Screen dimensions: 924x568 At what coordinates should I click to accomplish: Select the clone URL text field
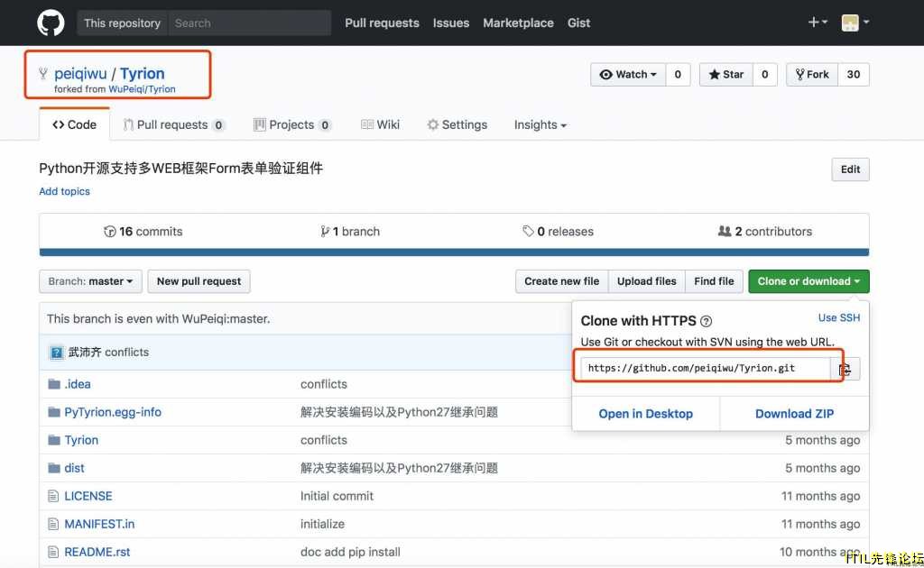(x=706, y=369)
